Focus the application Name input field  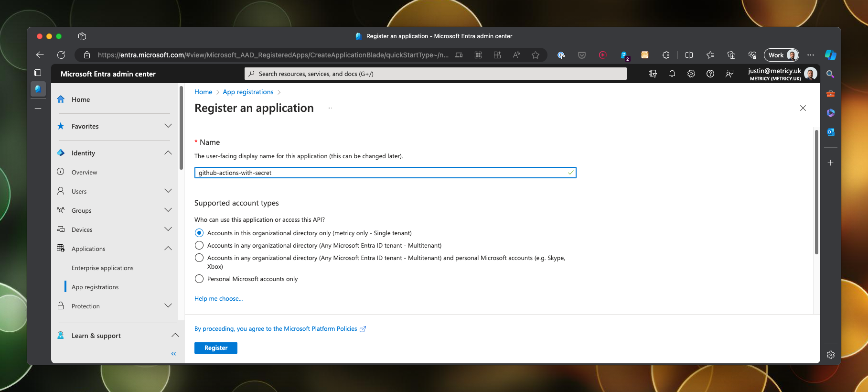click(386, 173)
